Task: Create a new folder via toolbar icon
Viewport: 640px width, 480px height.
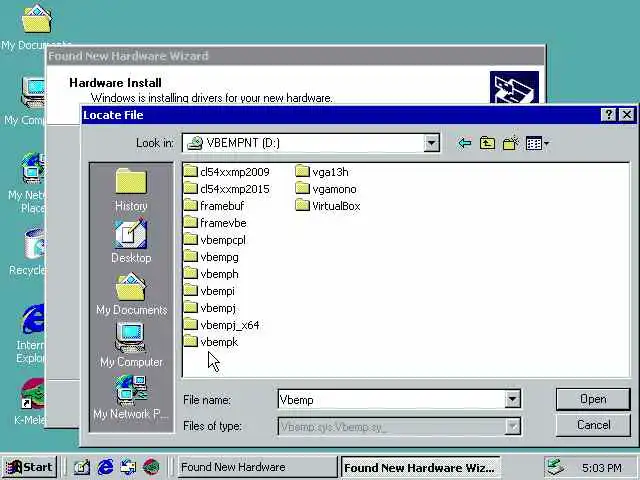Action: pyautogui.click(x=510, y=143)
